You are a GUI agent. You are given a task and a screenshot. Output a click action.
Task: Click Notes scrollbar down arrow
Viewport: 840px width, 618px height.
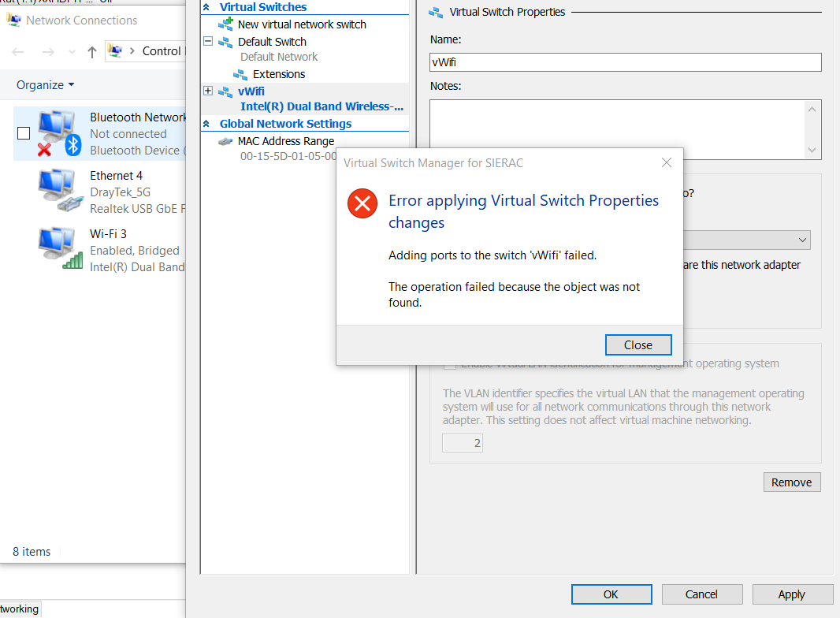click(x=812, y=150)
